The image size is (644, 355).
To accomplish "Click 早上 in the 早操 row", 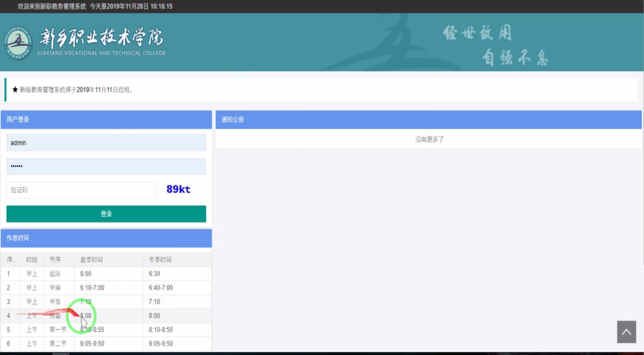I will click(x=32, y=288).
